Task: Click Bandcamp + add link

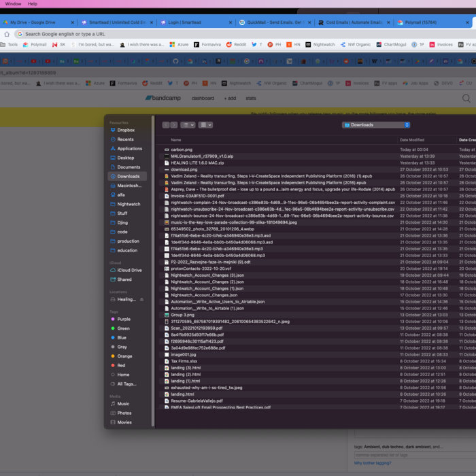Action: pos(230,99)
